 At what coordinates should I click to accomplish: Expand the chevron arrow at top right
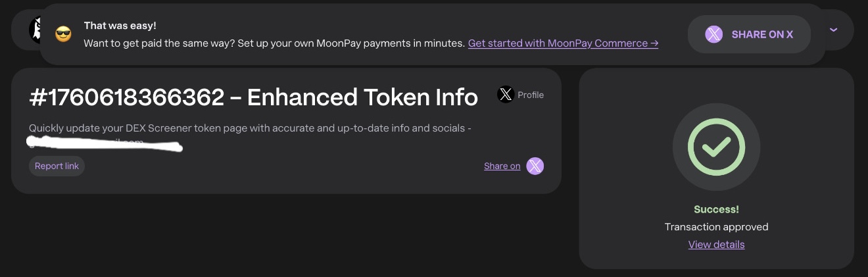833,30
